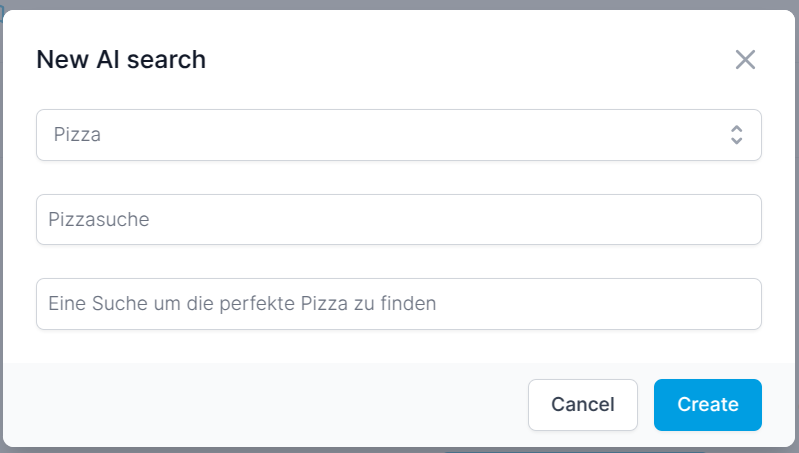Focus the Pizzasuche name field
This screenshot has height=453, width=799.
coord(399,219)
